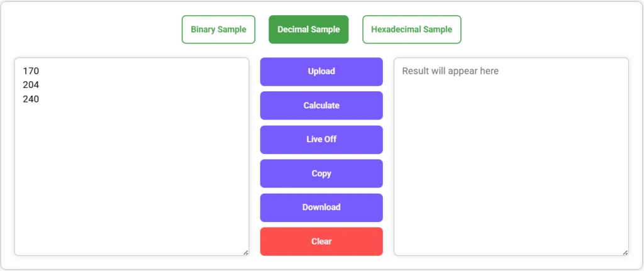Clear all input with red Clear button
644x271 pixels.
pyautogui.click(x=321, y=241)
